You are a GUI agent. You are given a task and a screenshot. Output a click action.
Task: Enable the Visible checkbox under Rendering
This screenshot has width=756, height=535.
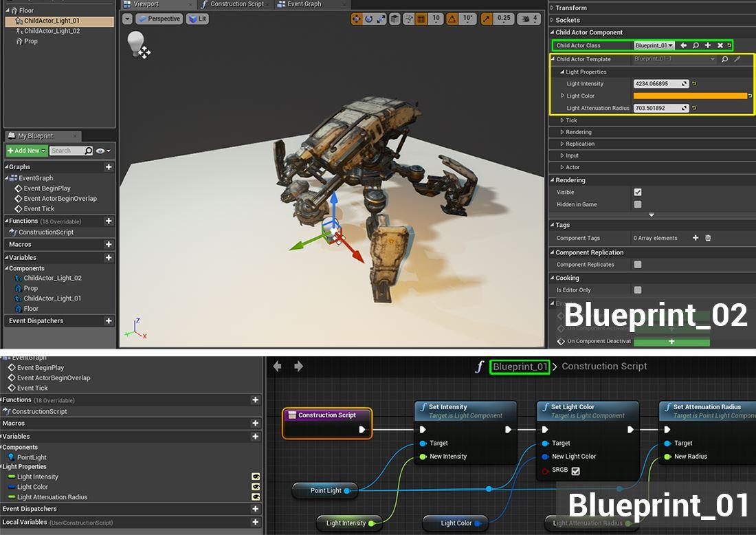pyautogui.click(x=637, y=192)
